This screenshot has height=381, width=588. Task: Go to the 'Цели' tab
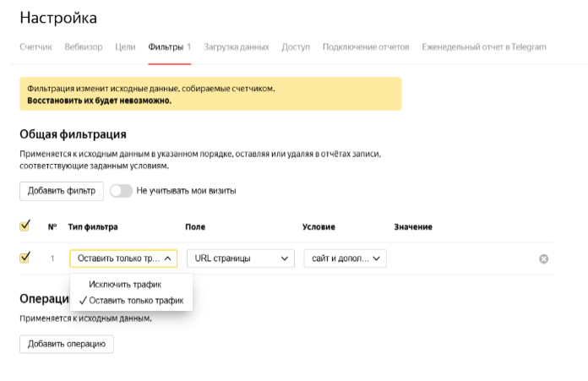tap(125, 46)
